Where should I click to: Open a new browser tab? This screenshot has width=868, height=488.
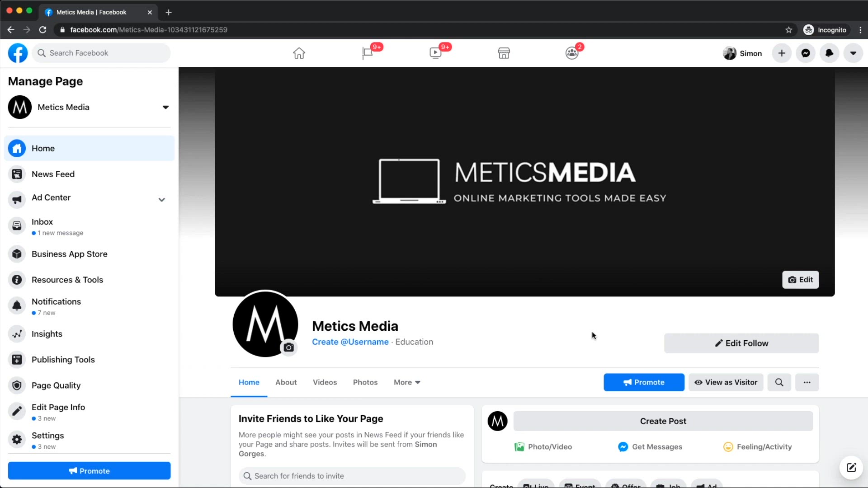pos(169,12)
